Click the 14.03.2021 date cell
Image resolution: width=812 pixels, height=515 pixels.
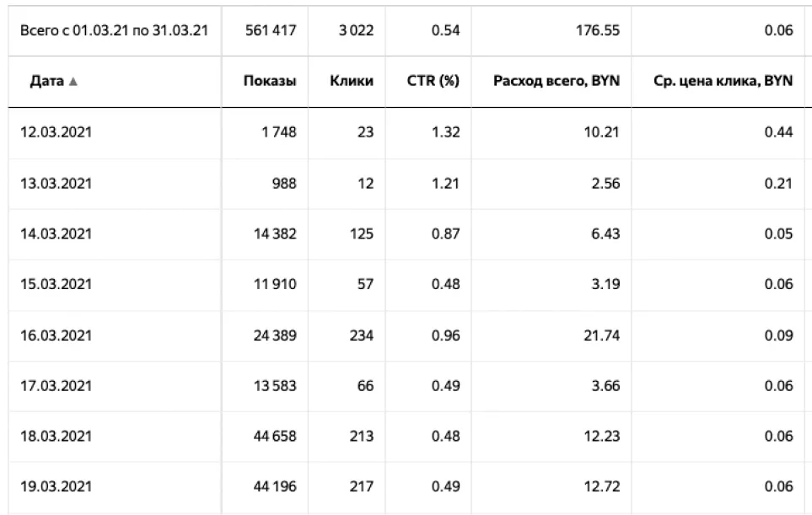(56, 233)
